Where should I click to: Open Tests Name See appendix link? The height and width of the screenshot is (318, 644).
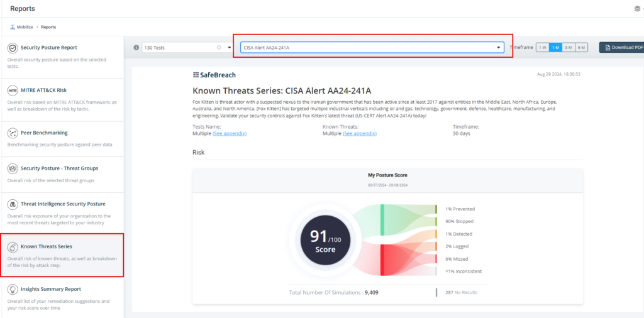(229, 134)
